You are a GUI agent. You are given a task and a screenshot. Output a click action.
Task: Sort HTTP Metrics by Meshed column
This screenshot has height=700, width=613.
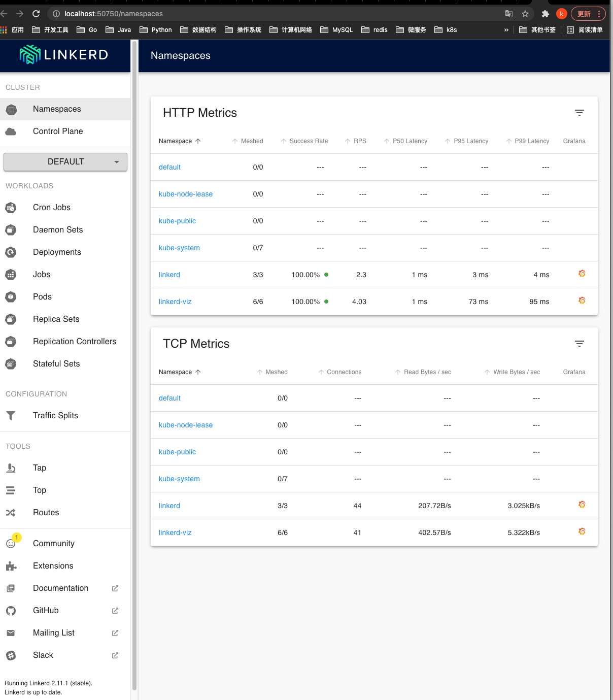tap(248, 141)
